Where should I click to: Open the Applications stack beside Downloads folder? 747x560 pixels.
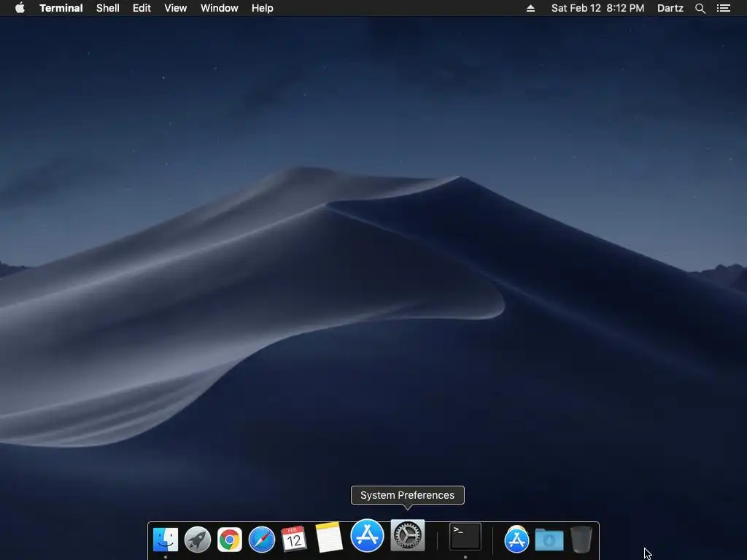tap(516, 540)
